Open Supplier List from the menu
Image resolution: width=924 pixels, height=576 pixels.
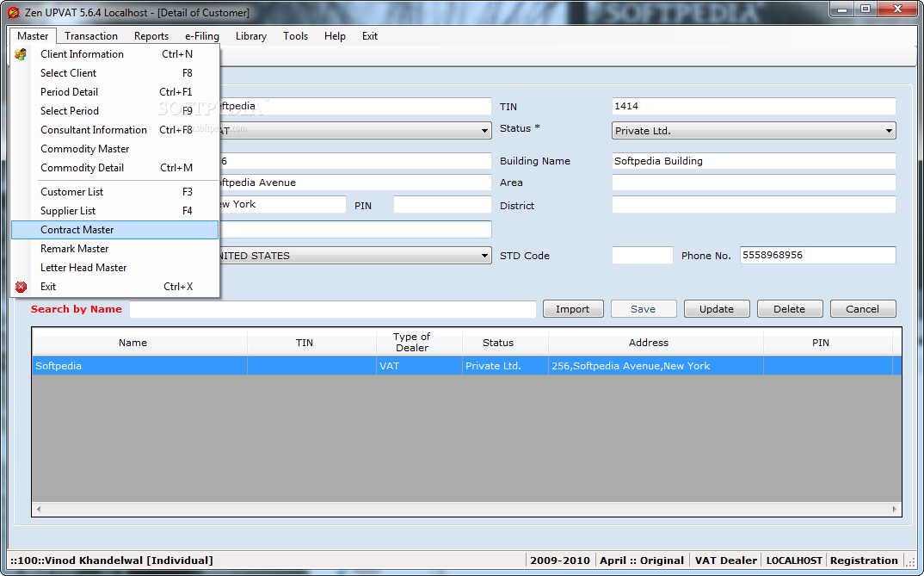click(115, 210)
